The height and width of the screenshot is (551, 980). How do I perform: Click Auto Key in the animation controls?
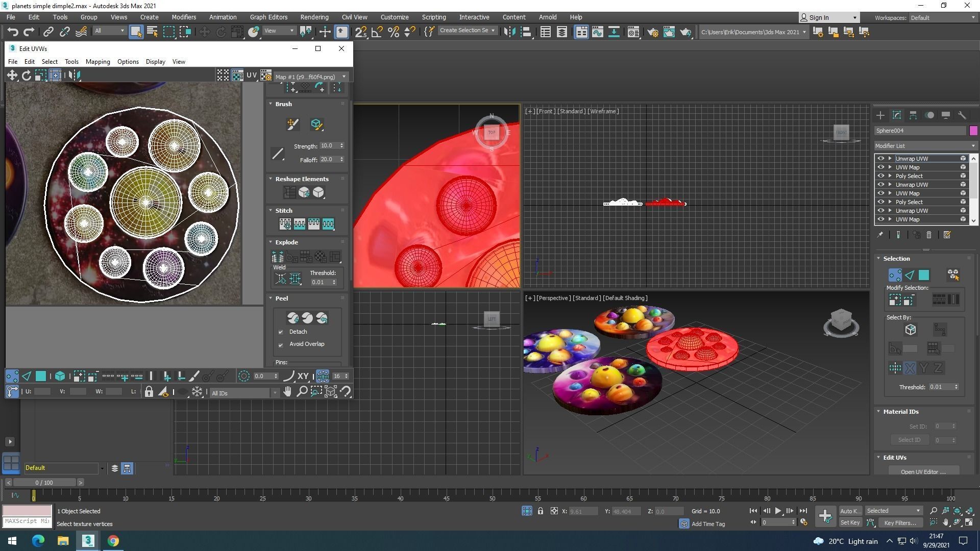(x=850, y=511)
